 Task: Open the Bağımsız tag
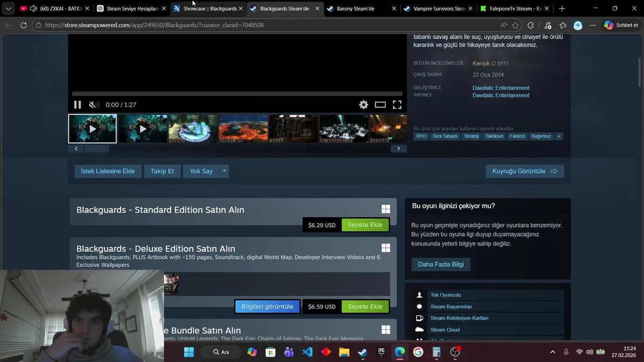tap(541, 136)
